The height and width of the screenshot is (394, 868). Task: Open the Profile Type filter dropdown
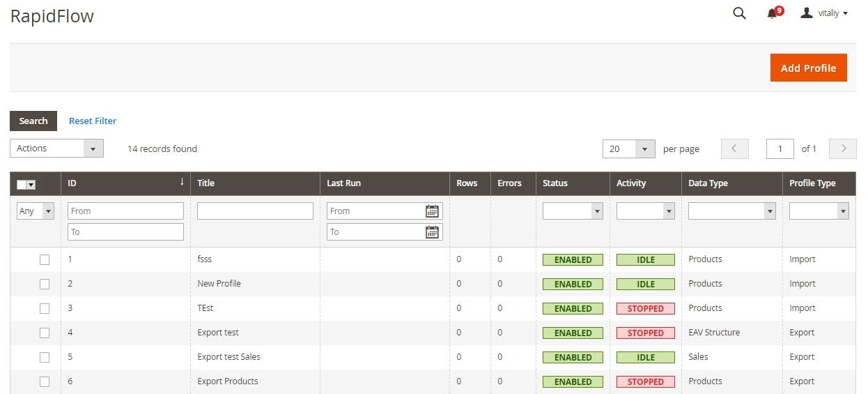[819, 211]
